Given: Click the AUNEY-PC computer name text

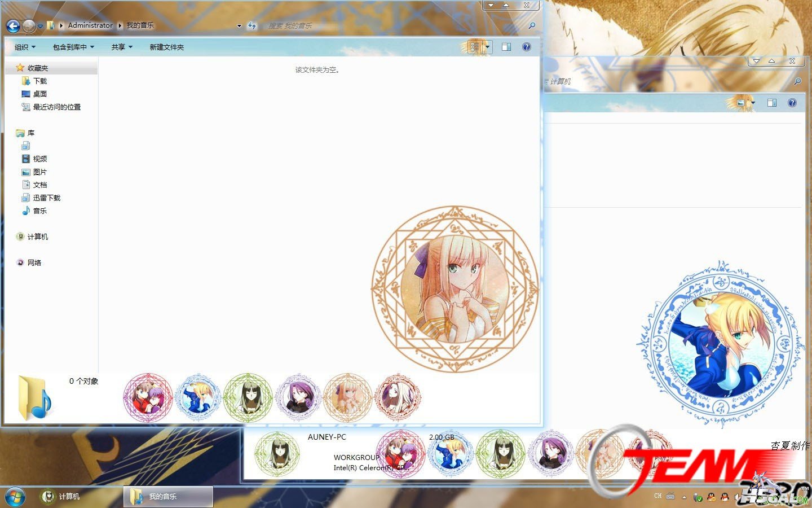Looking at the screenshot, I should click(x=327, y=437).
